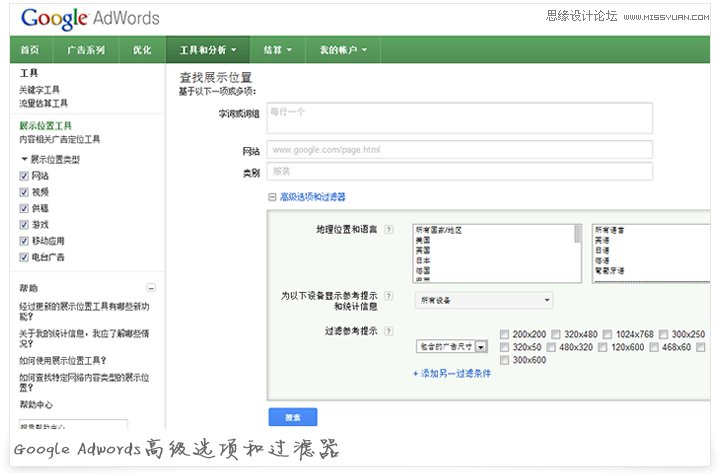The height and width of the screenshot is (473, 720).
Task: Collapse the 帮助 panel with minus icon
Action: [x=151, y=288]
